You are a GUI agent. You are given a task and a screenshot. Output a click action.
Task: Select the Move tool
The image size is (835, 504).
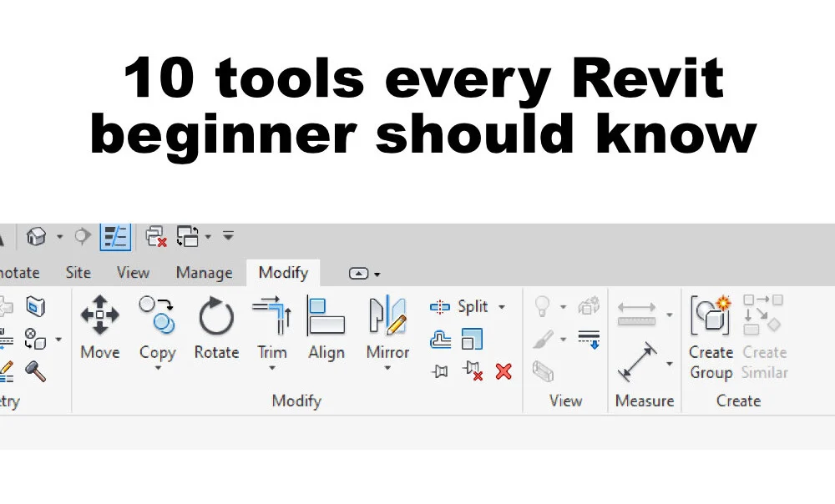click(x=99, y=328)
